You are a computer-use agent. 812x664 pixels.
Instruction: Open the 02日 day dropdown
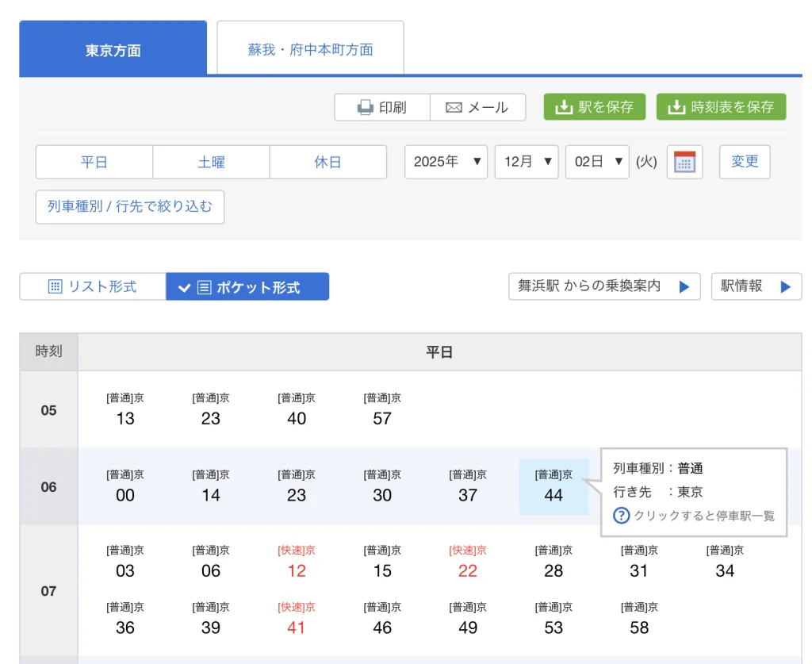[x=597, y=162]
